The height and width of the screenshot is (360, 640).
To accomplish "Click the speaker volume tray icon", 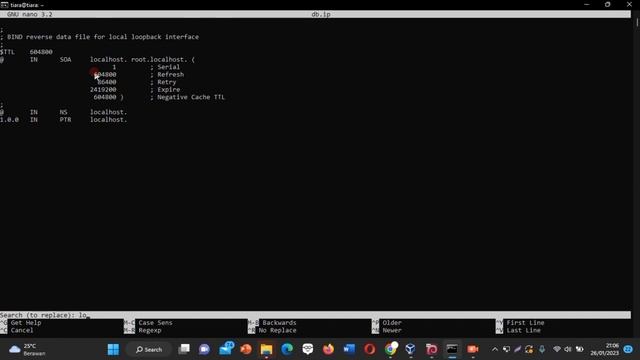I will point(568,349).
